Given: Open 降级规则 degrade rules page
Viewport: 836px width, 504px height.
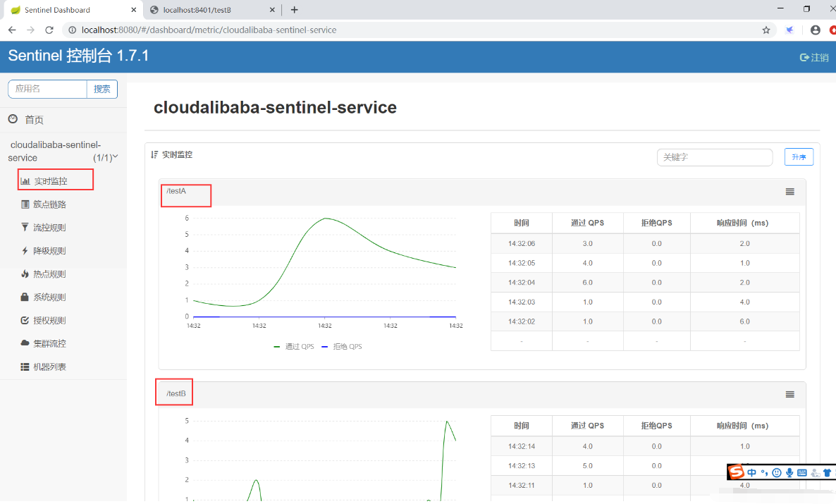Looking at the screenshot, I should 49,251.
